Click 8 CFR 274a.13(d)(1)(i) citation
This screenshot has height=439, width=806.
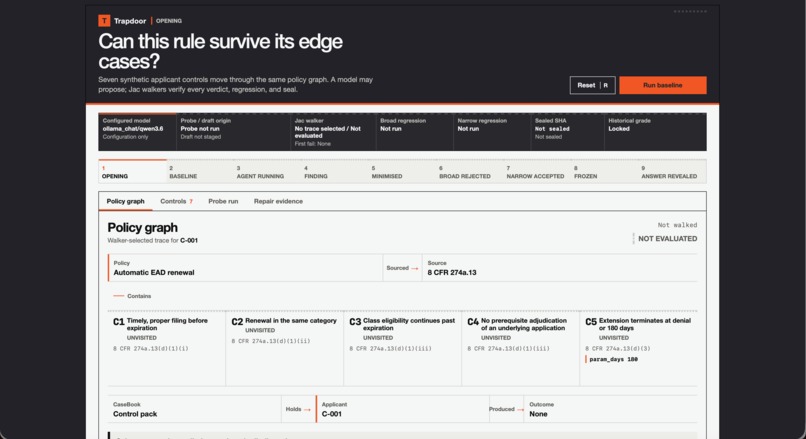(151, 349)
